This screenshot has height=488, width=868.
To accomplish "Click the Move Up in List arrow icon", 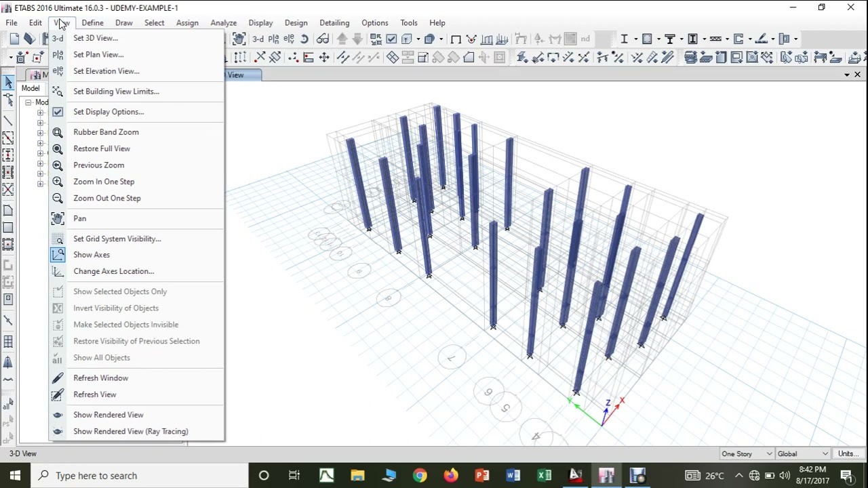I will tap(342, 39).
